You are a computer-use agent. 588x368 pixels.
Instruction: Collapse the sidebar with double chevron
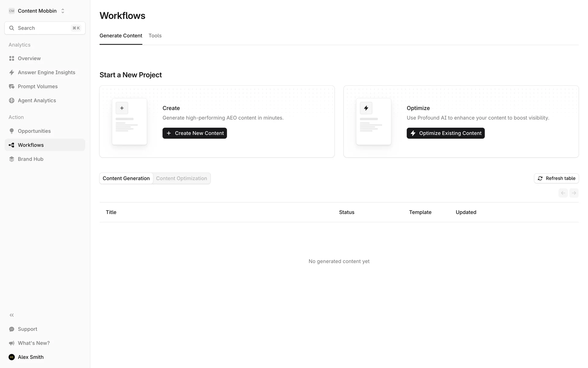tap(12, 315)
